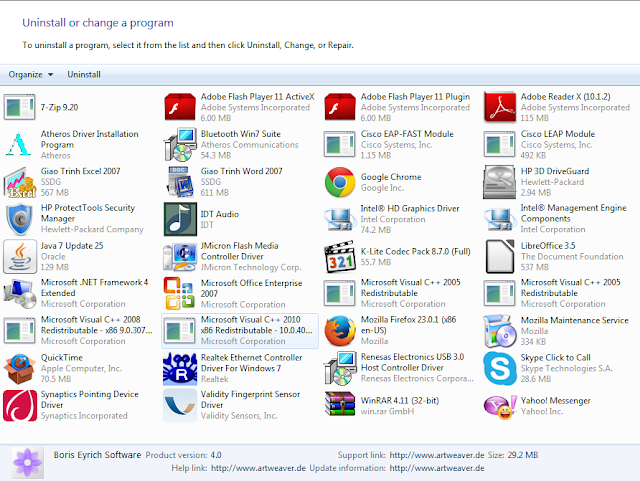Click the Uninstall or change a program heading

[98, 23]
